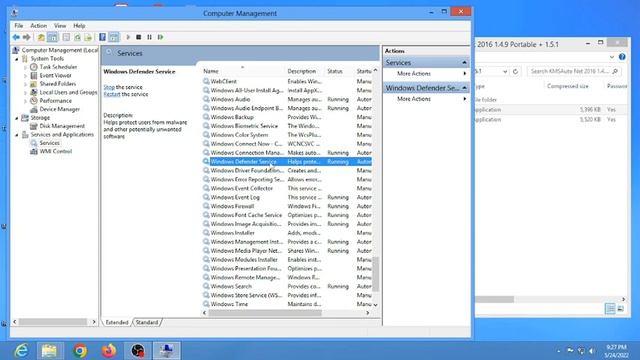Click the Forward arrow in the toolbar
Image resolution: width=640 pixels, height=360 pixels.
tap(27, 37)
